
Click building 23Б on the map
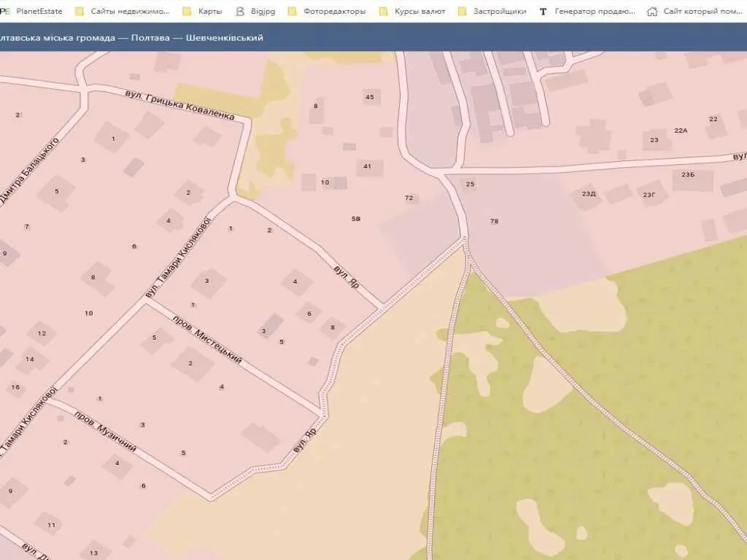pos(688,175)
